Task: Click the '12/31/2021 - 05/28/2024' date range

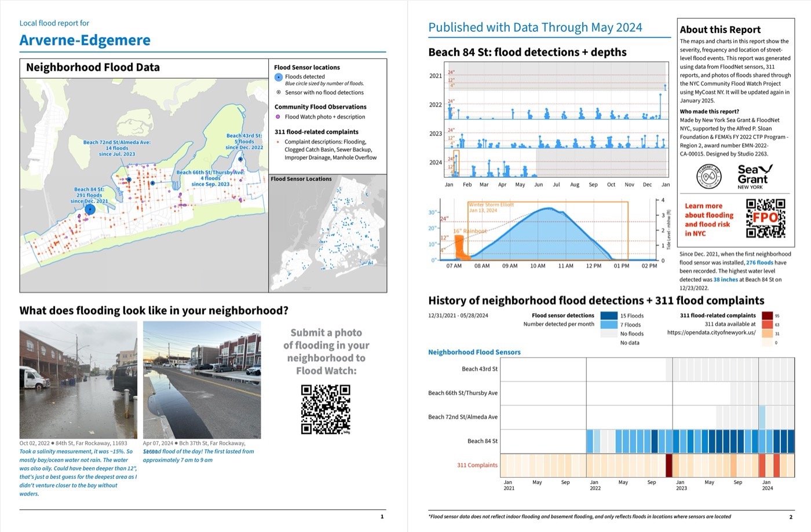Action: 458,315
